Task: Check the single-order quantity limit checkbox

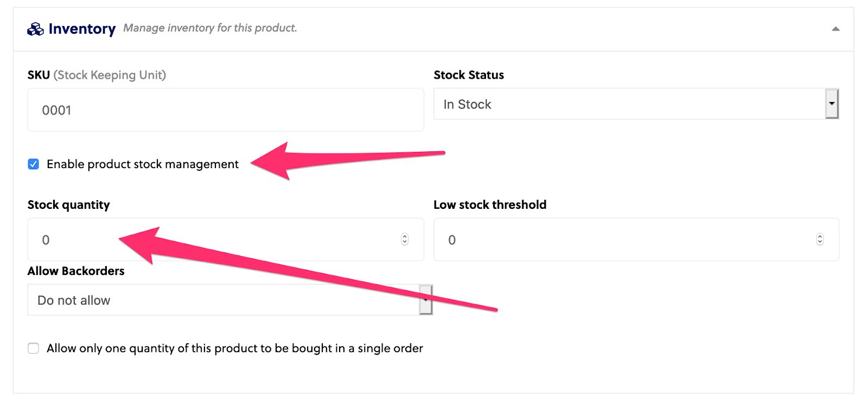Action: pos(34,348)
